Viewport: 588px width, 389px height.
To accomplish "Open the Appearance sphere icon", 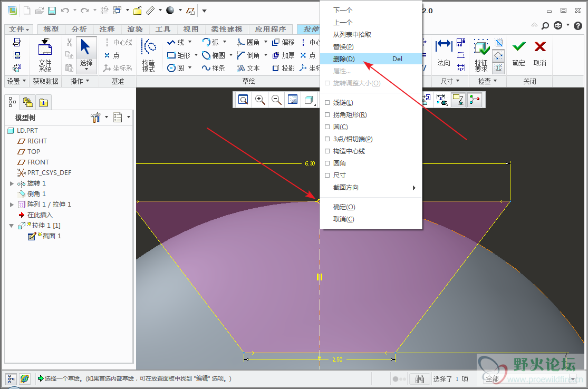I will click(170, 11).
